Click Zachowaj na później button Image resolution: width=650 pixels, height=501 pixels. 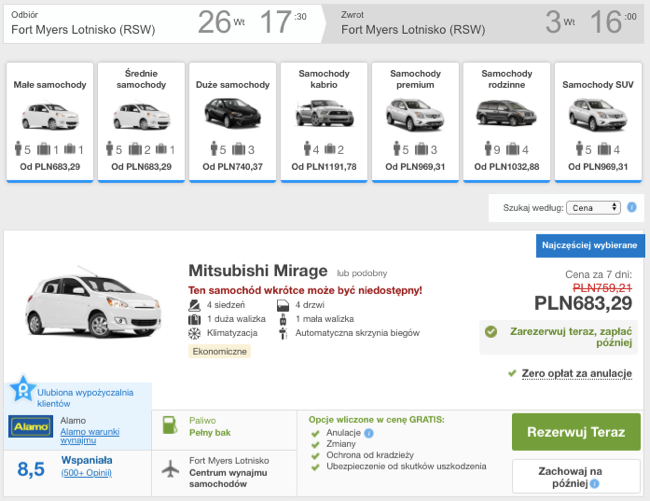click(x=576, y=477)
